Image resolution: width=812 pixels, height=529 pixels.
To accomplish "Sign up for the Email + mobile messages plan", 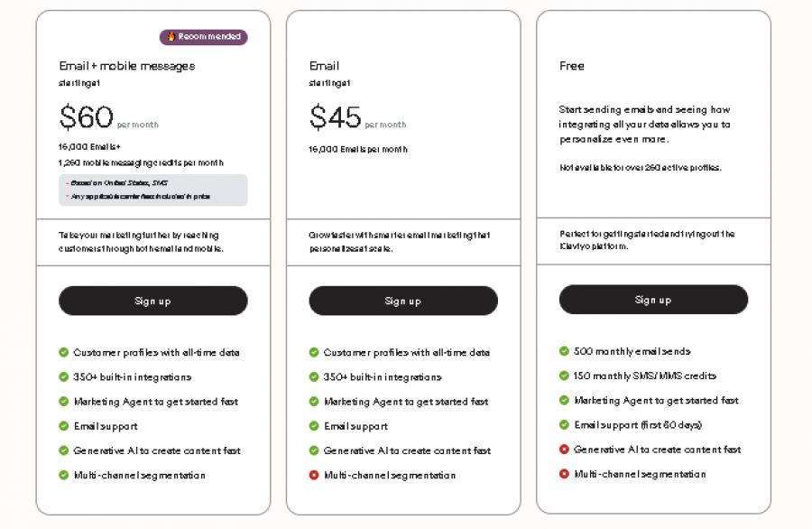I will [x=153, y=301].
